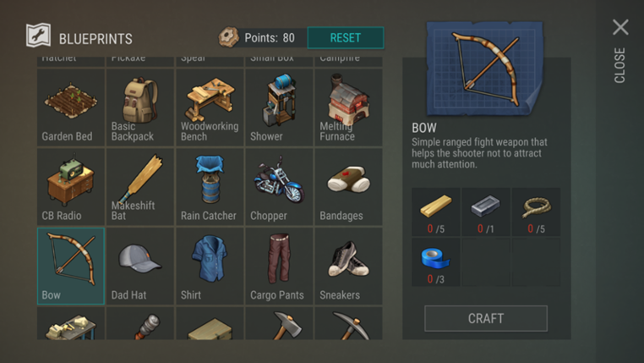Screen dimensions: 644x363
Task: Choose the Dad Hat blueprint
Action: [x=140, y=266]
